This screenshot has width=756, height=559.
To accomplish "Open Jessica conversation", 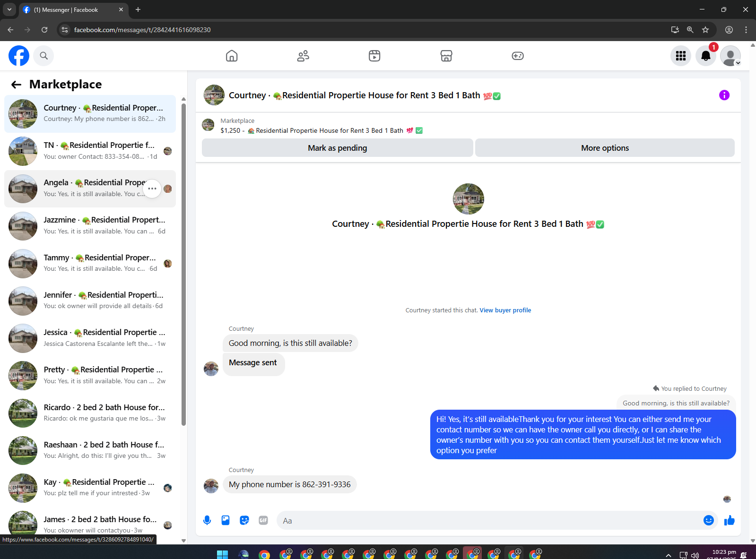I will click(x=90, y=338).
